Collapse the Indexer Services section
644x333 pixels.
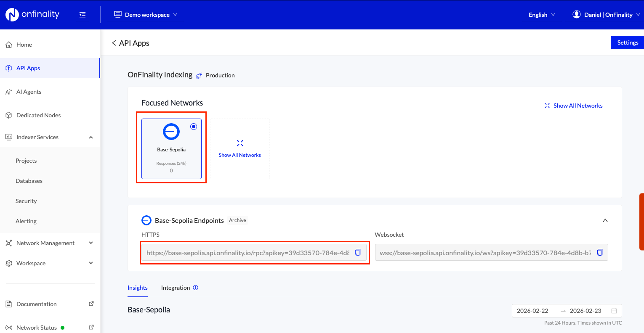[90, 137]
